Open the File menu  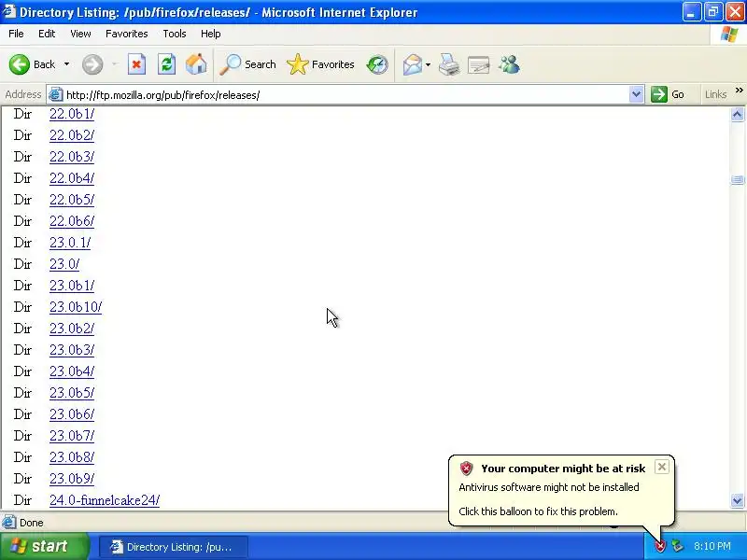tap(16, 34)
